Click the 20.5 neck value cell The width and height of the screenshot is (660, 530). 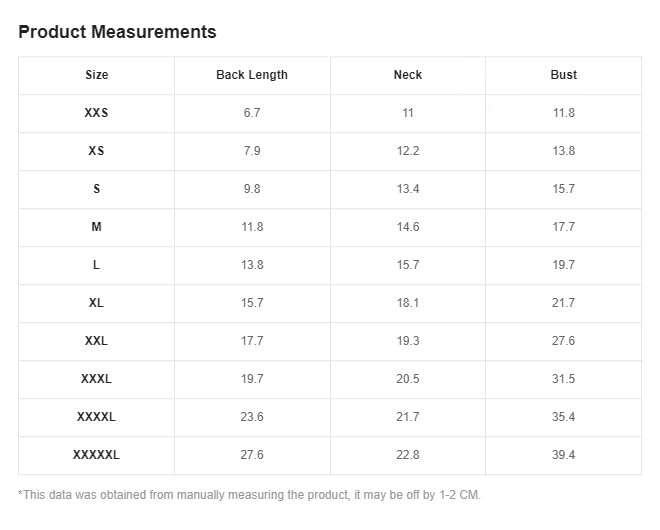click(407, 379)
